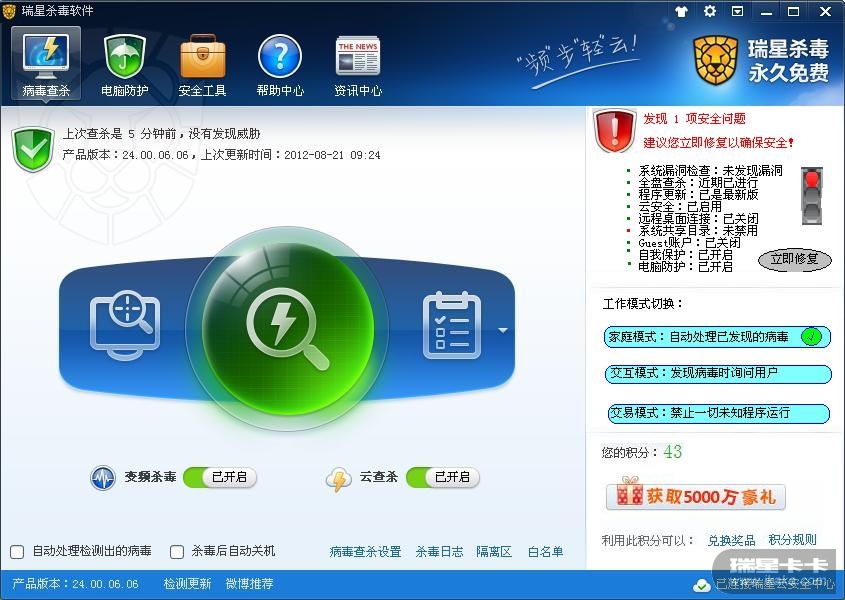Open 白名单 whitelist link

545,551
